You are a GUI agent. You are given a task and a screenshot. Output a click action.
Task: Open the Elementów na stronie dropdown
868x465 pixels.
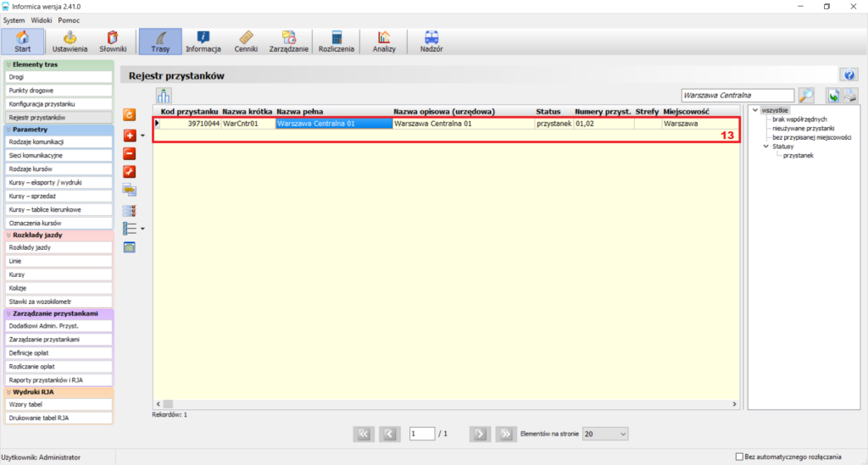click(x=605, y=434)
